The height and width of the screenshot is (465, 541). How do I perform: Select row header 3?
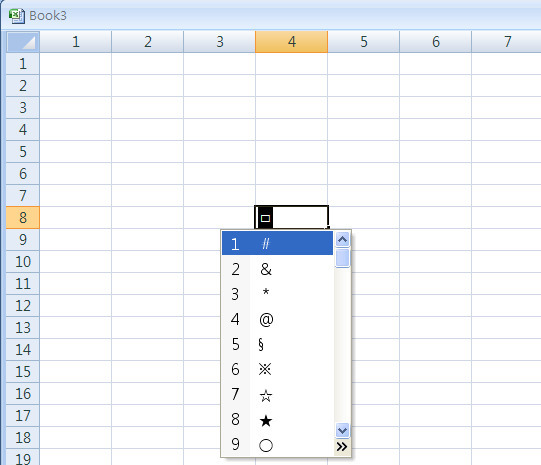(23, 108)
